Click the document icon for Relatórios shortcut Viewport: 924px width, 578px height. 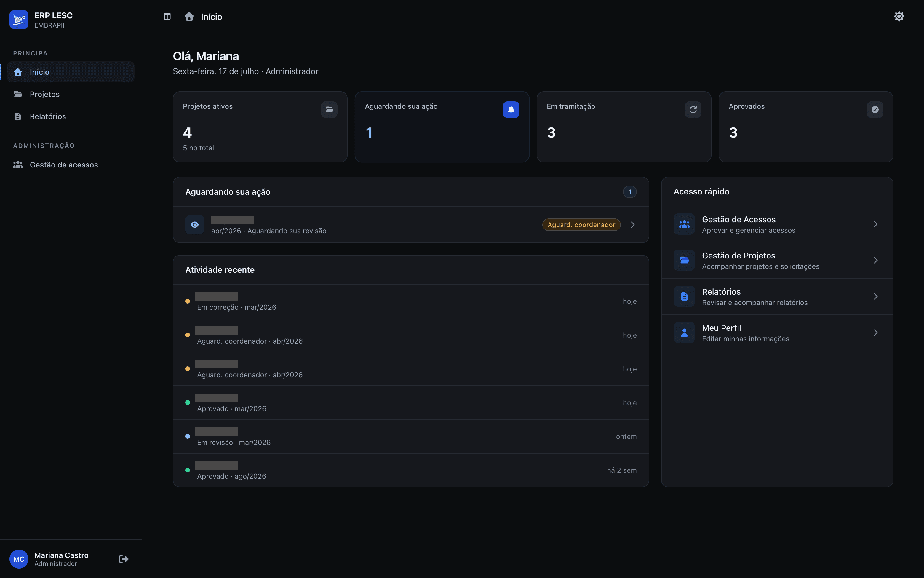pos(684,297)
